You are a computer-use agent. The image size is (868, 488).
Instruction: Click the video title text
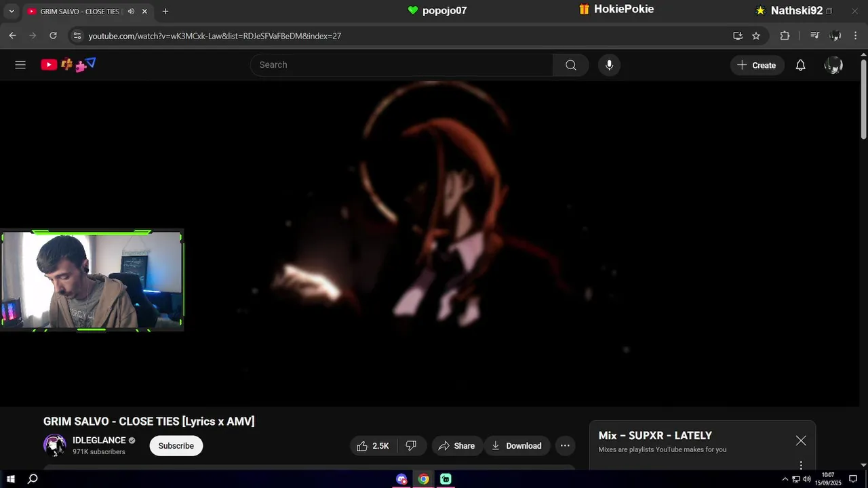click(x=149, y=422)
